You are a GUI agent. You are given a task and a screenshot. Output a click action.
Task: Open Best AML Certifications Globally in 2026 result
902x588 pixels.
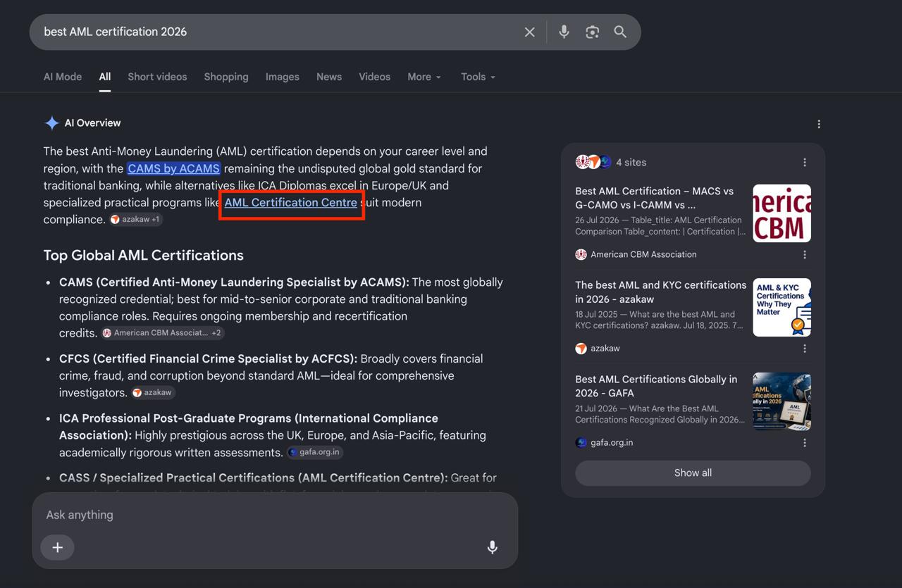(x=656, y=386)
